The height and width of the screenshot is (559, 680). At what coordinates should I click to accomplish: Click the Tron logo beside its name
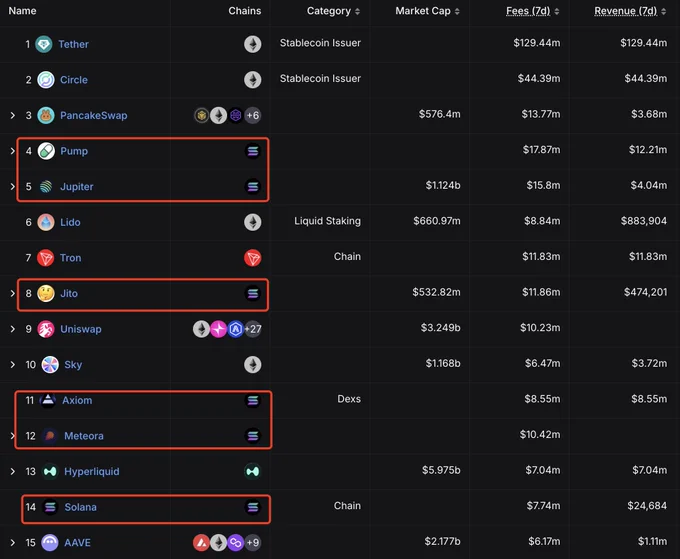pos(46,258)
